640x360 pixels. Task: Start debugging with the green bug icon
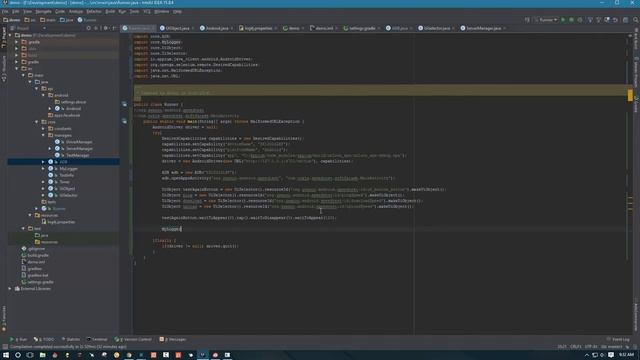pos(571,20)
